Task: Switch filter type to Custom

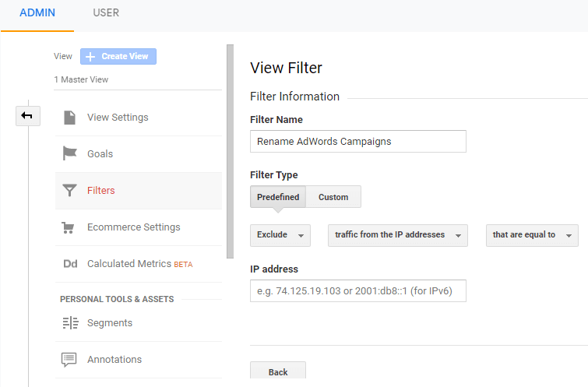Action: pos(333,197)
